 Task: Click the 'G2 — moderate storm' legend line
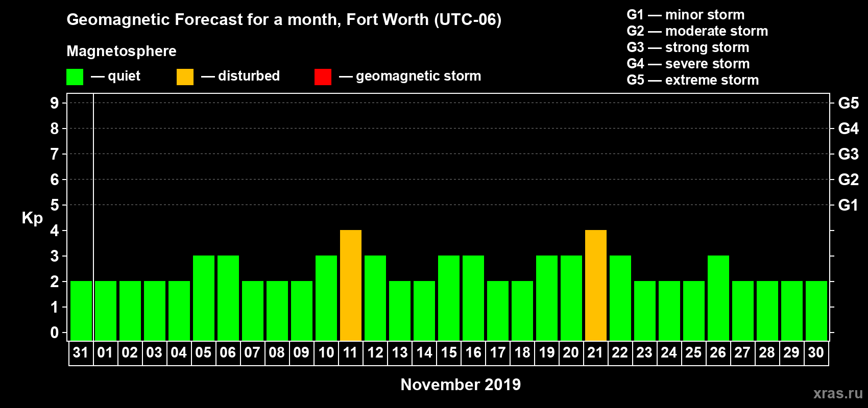[697, 31]
